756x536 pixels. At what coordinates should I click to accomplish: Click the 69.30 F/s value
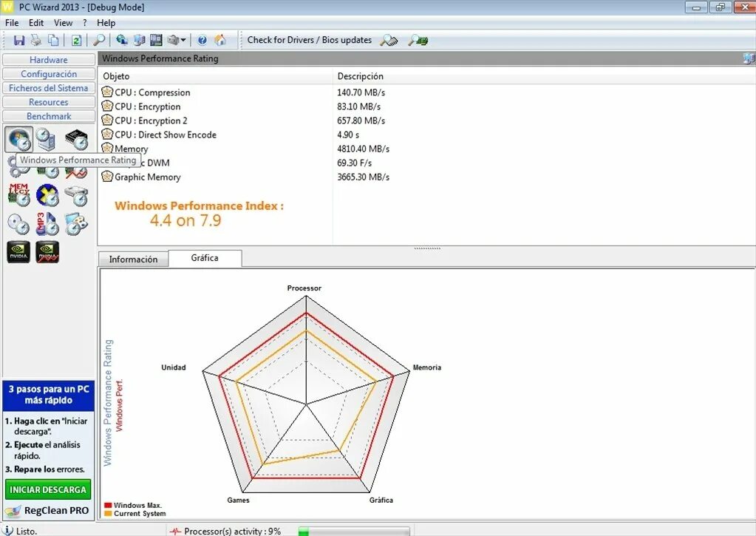(x=355, y=163)
